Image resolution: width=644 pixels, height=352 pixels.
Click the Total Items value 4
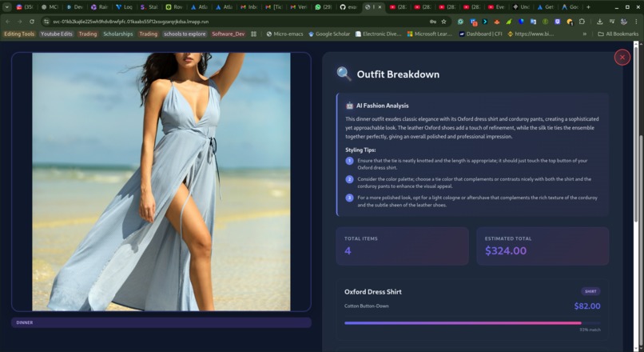(x=348, y=251)
